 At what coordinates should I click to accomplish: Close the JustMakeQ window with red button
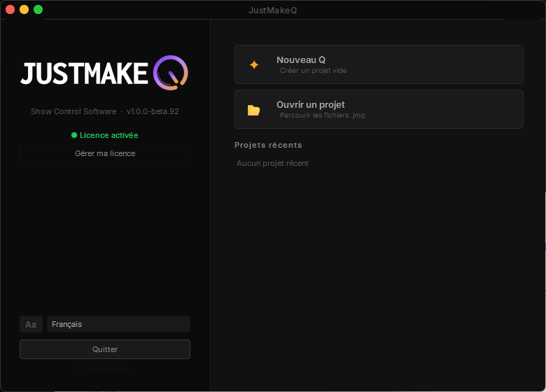pos(10,10)
